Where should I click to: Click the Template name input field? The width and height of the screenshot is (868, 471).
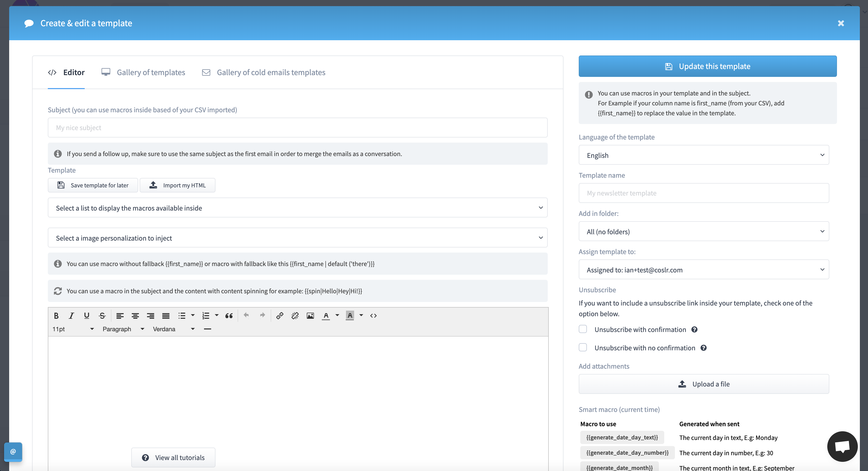pos(704,193)
